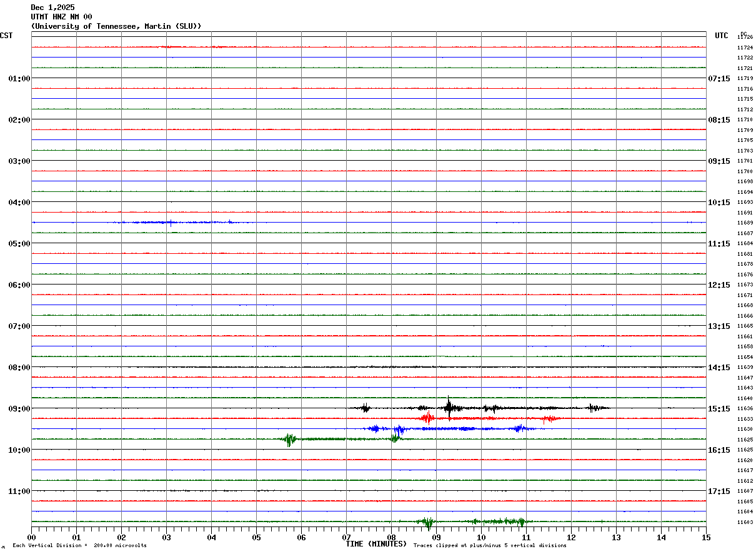Click the 16:15 UTC time label

coord(719,450)
